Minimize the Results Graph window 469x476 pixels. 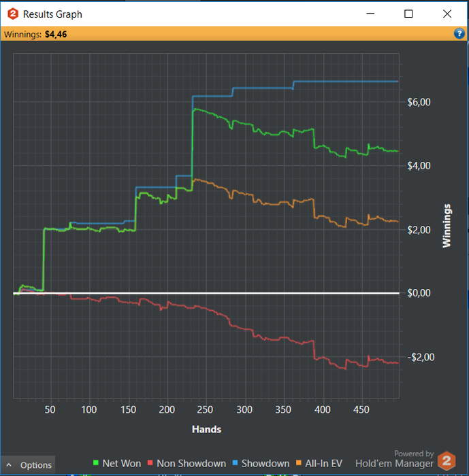pos(370,14)
